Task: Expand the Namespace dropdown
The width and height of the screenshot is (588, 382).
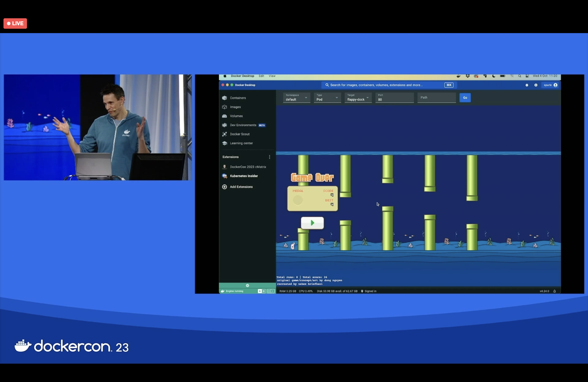Action: tap(296, 98)
